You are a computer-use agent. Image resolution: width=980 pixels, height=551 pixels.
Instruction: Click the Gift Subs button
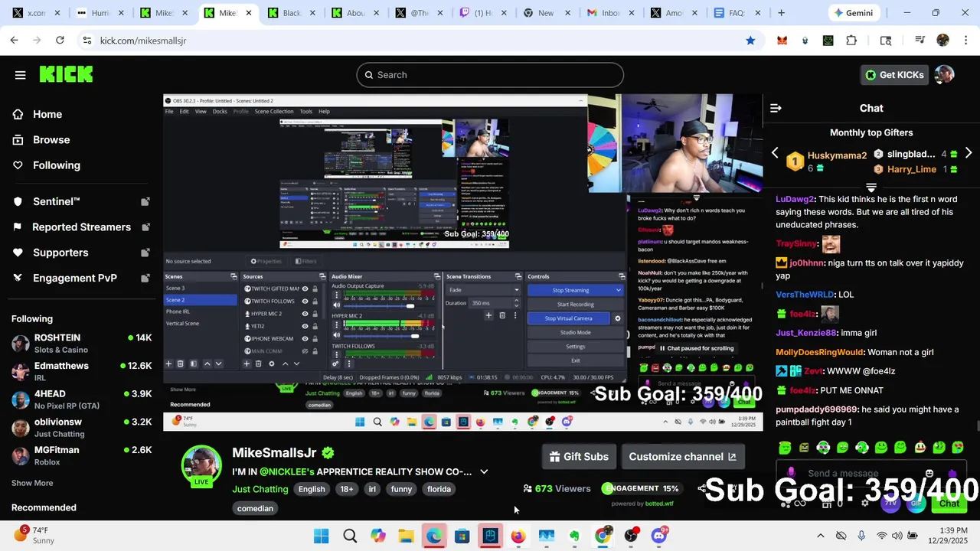point(579,457)
